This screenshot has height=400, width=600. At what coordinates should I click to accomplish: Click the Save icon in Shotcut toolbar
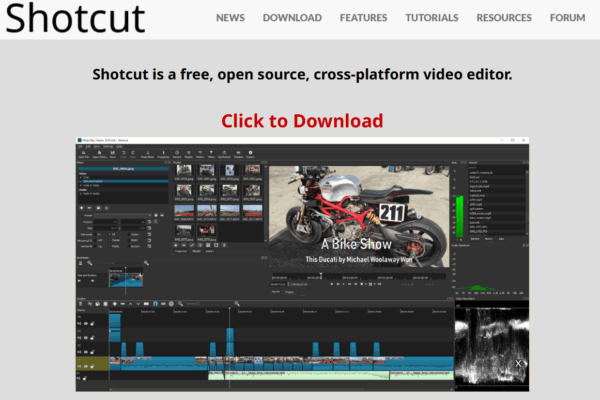coord(113,154)
